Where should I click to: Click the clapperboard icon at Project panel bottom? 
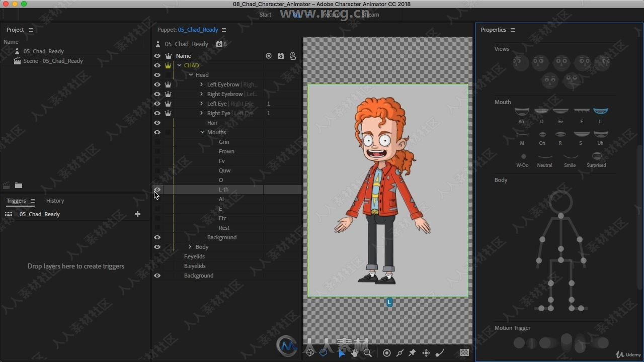pos(7,186)
